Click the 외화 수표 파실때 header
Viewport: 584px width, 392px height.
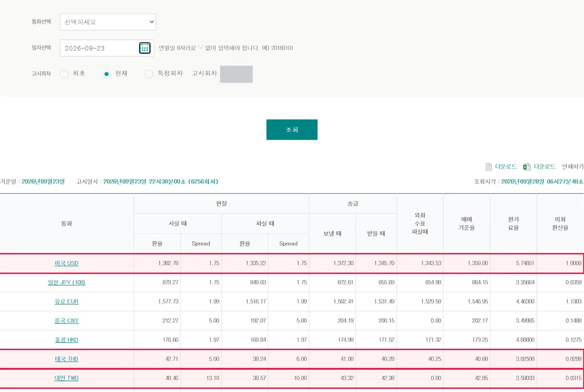point(420,224)
